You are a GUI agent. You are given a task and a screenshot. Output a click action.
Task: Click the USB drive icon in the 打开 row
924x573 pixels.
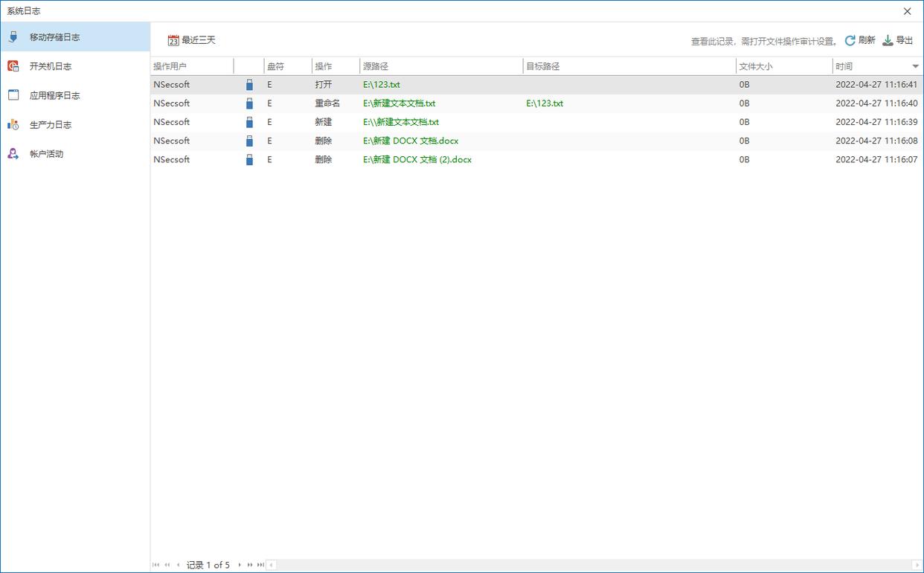click(x=249, y=85)
